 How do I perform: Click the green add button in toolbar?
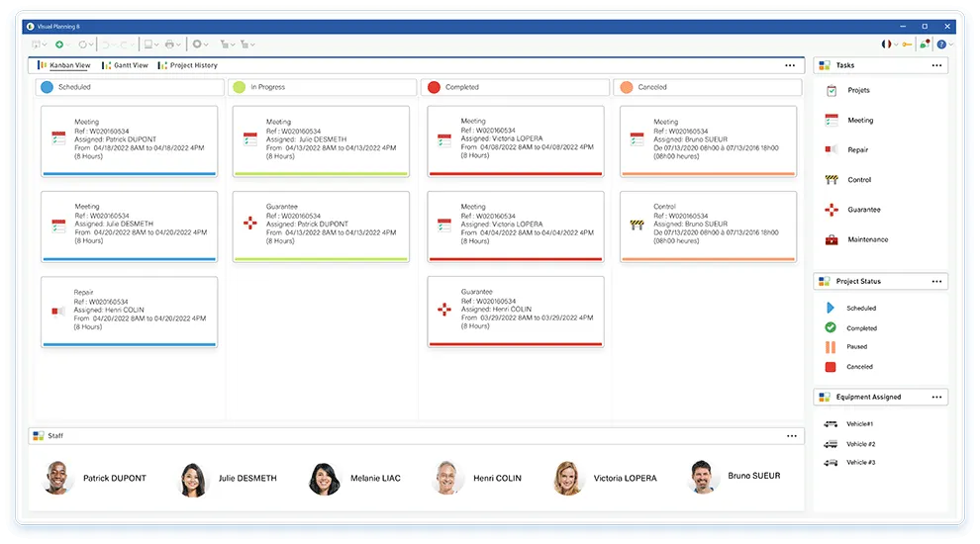pyautogui.click(x=59, y=45)
